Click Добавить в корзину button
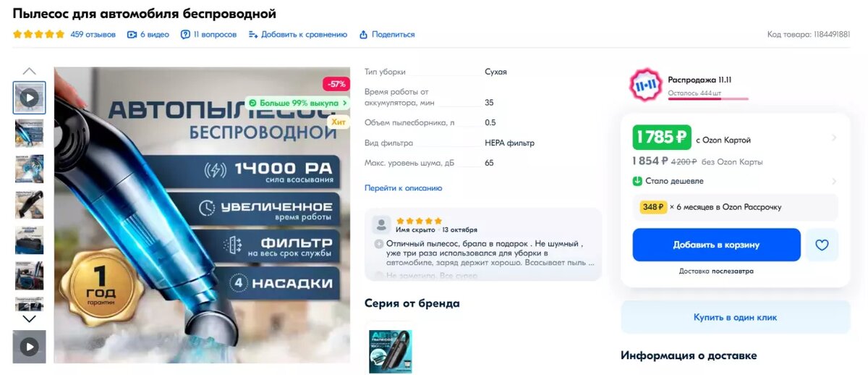 pyautogui.click(x=716, y=245)
